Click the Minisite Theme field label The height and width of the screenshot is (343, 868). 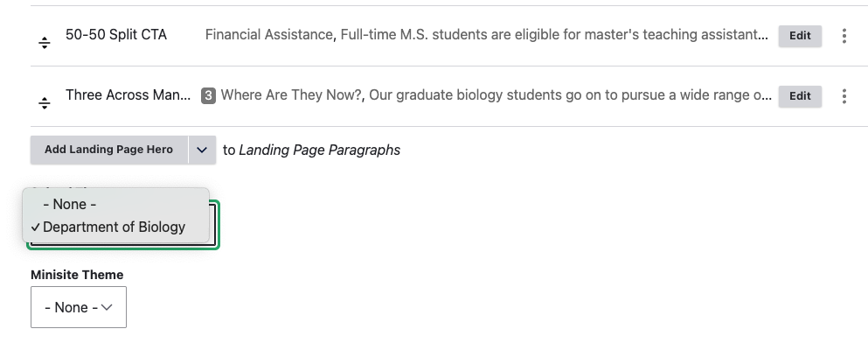point(77,275)
